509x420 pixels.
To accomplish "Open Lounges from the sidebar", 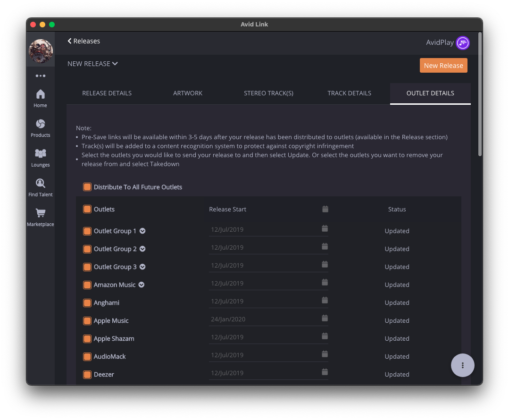I will 40,156.
